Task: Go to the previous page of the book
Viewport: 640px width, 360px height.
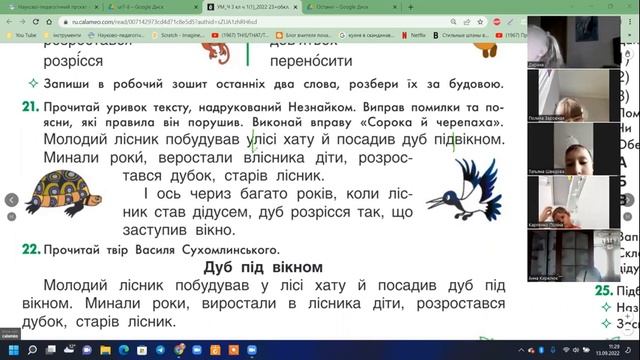Action: pos(11,200)
